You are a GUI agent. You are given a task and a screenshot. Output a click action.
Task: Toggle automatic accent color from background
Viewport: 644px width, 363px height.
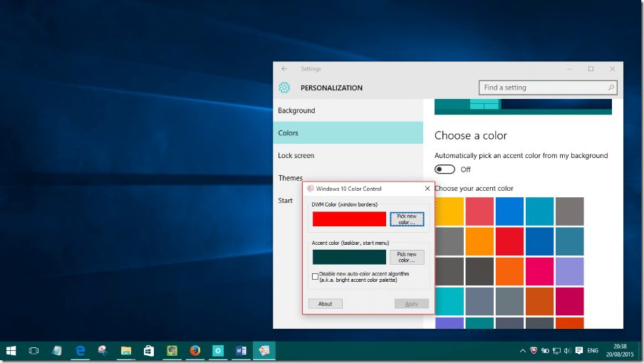pos(445,169)
